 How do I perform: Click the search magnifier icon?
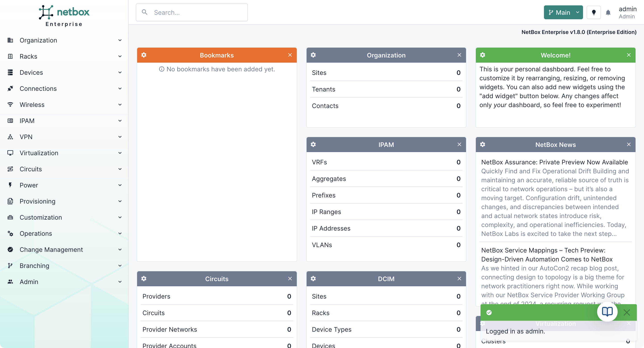[144, 12]
